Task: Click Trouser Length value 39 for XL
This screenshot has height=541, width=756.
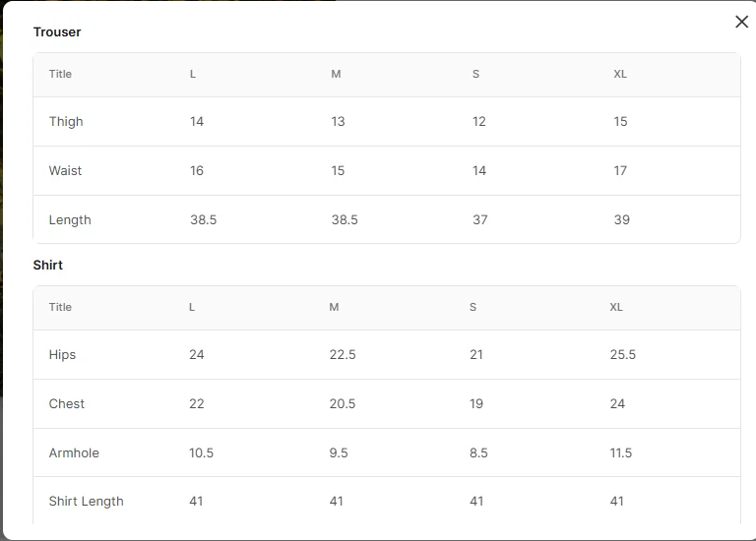Action: (x=622, y=219)
